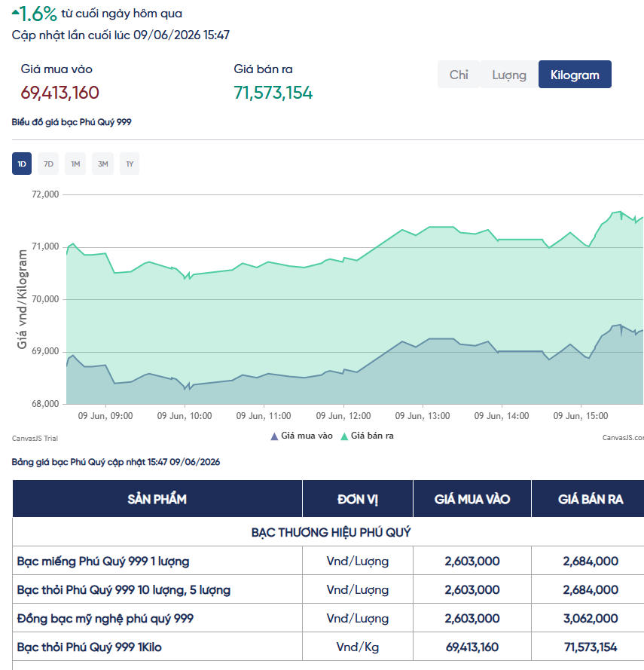Click buy price 69,413,160 in the table

click(x=472, y=647)
